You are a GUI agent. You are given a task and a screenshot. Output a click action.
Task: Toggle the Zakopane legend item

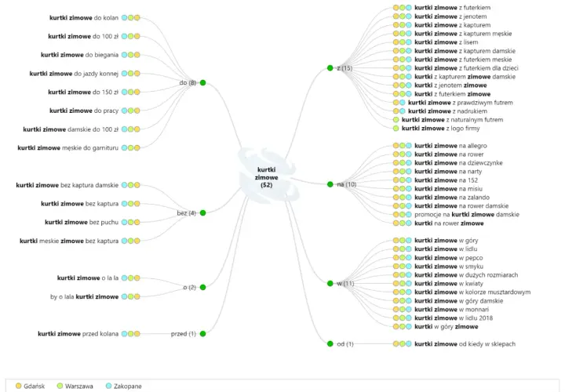(x=124, y=387)
